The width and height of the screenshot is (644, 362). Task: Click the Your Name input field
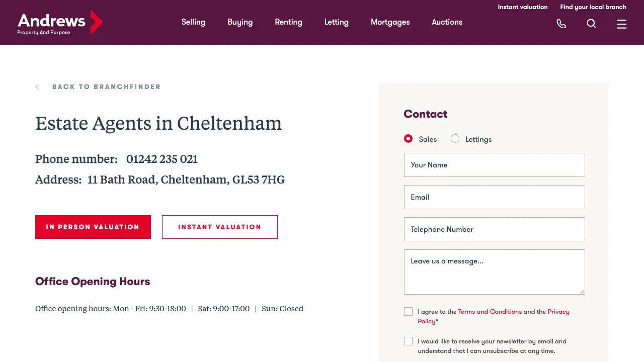tap(494, 165)
